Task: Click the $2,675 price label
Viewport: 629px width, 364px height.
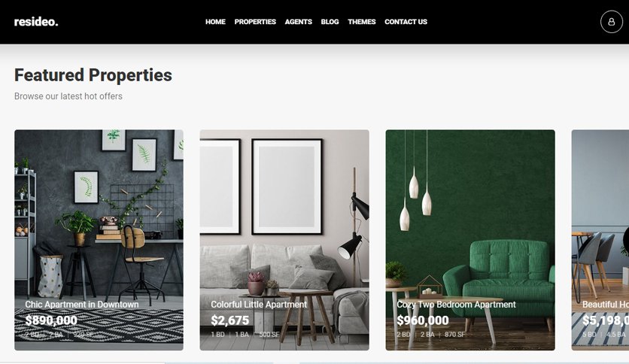Action: click(230, 320)
